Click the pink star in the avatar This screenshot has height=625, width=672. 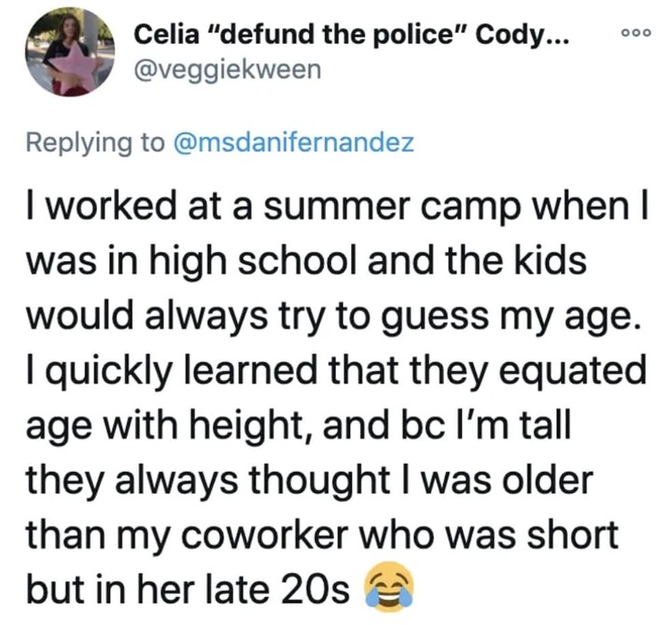(72, 68)
